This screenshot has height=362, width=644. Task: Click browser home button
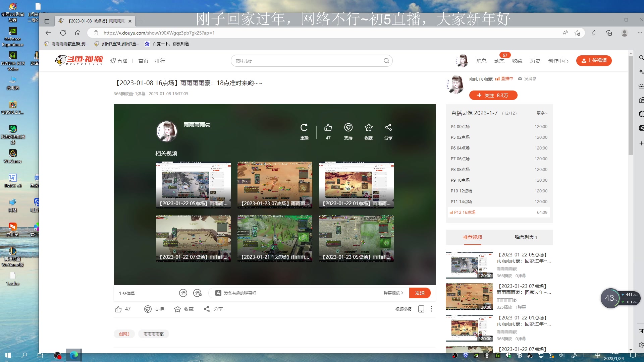(x=78, y=33)
